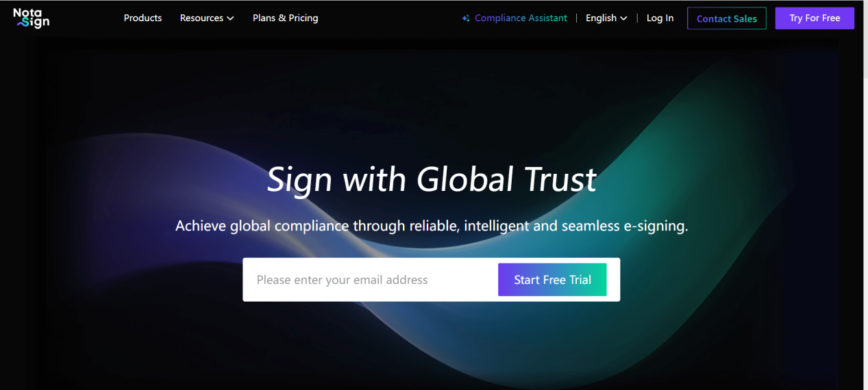
Task: Select the English language dropdown
Action: pos(606,18)
